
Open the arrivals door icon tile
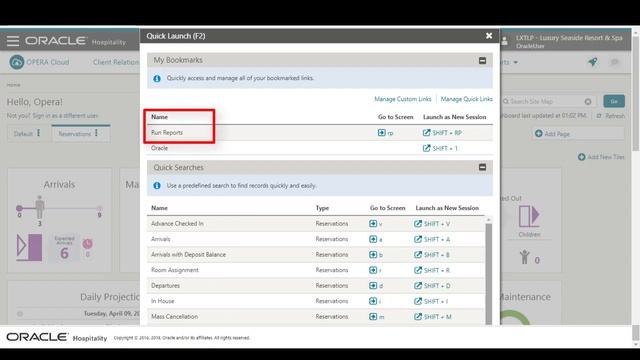(29, 247)
